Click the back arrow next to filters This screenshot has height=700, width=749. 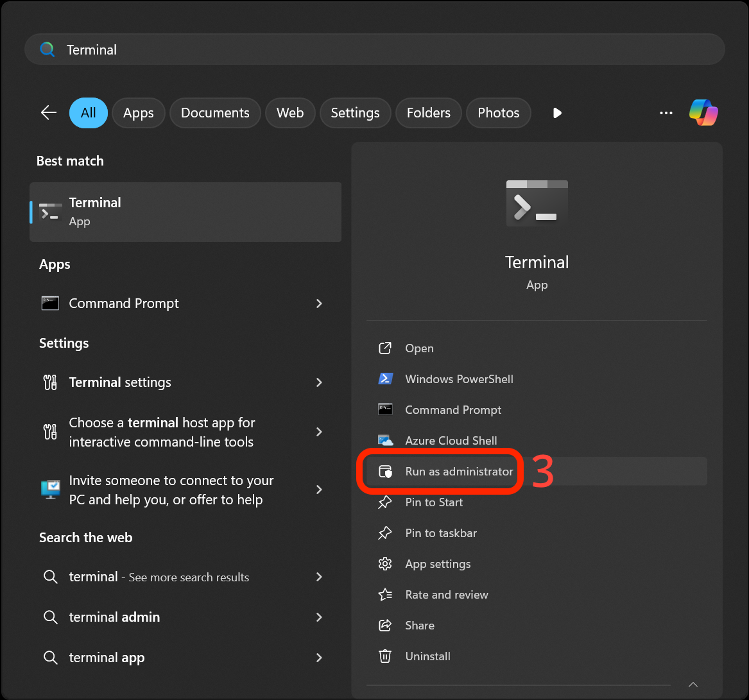pyautogui.click(x=48, y=112)
